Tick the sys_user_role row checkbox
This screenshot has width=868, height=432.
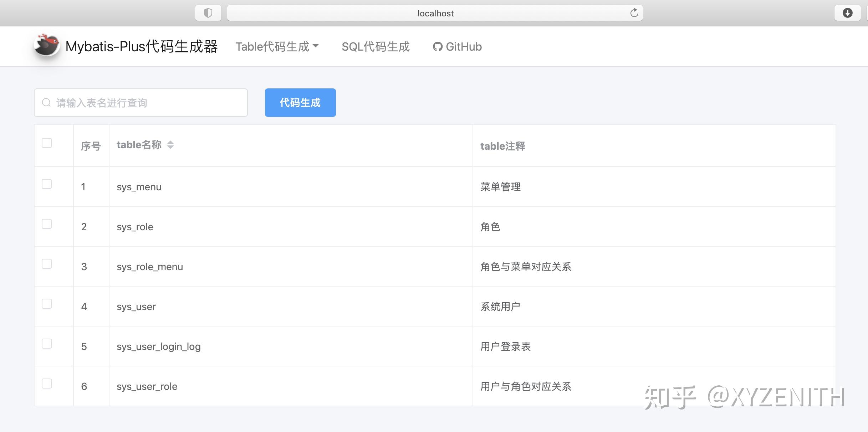pos(47,384)
